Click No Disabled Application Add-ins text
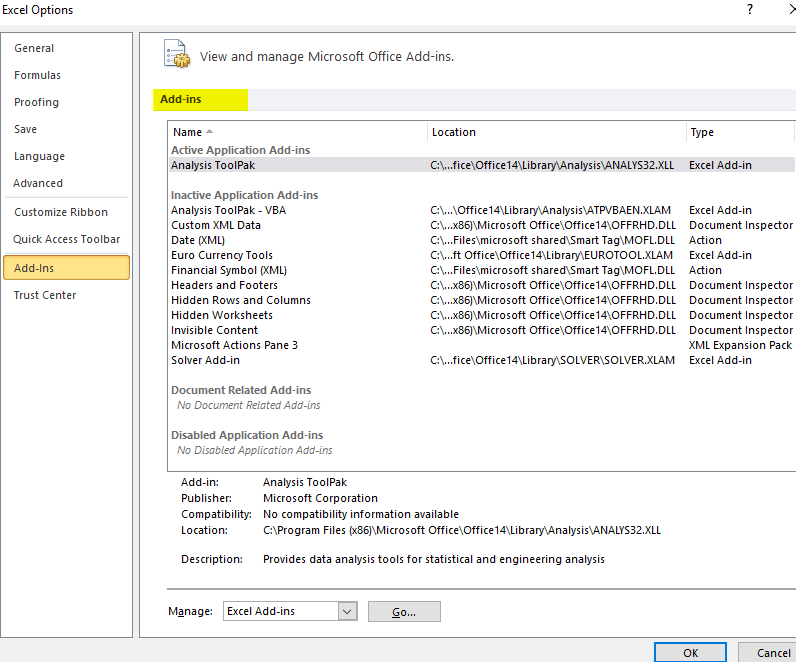This screenshot has width=796, height=662. pyautogui.click(x=255, y=450)
